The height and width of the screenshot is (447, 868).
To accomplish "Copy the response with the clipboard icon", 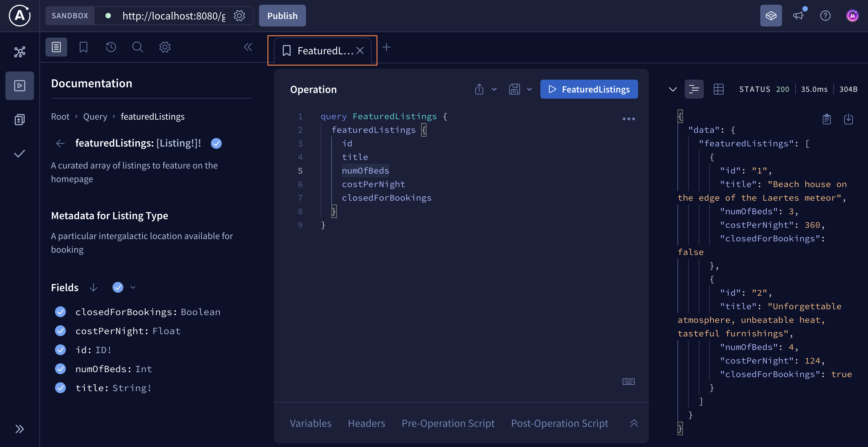I will 827,119.
